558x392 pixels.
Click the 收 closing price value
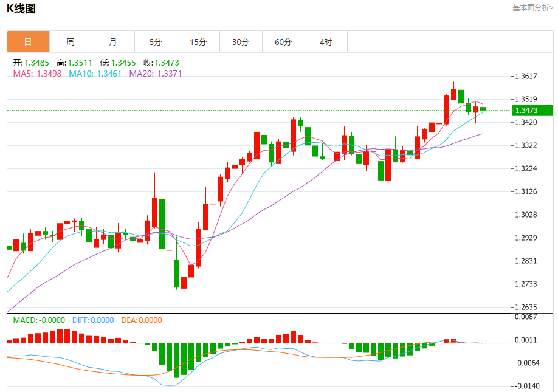[x=161, y=63]
